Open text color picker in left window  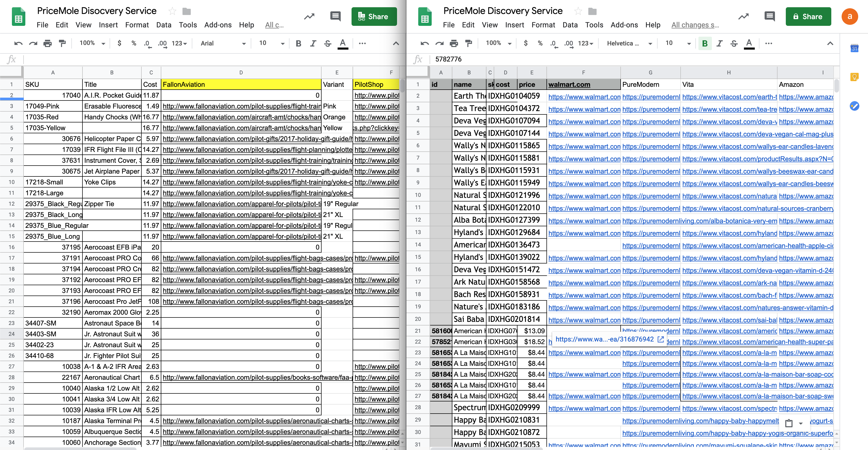(x=343, y=43)
